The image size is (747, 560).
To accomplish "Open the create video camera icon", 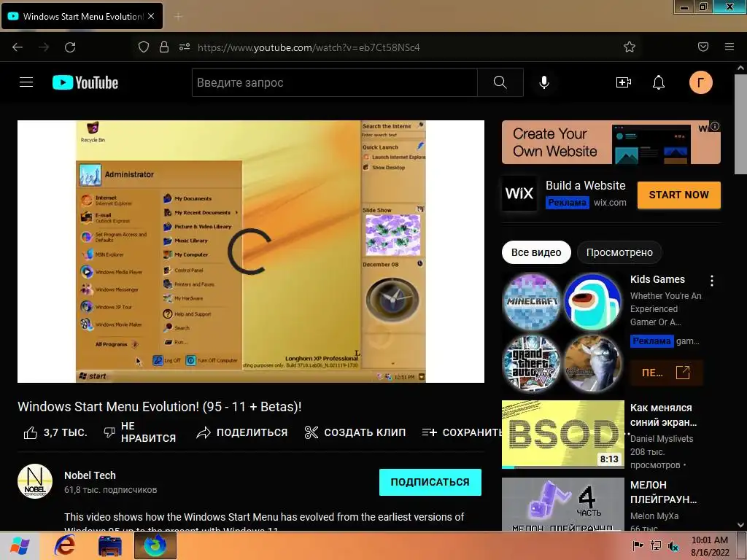I will click(x=624, y=82).
